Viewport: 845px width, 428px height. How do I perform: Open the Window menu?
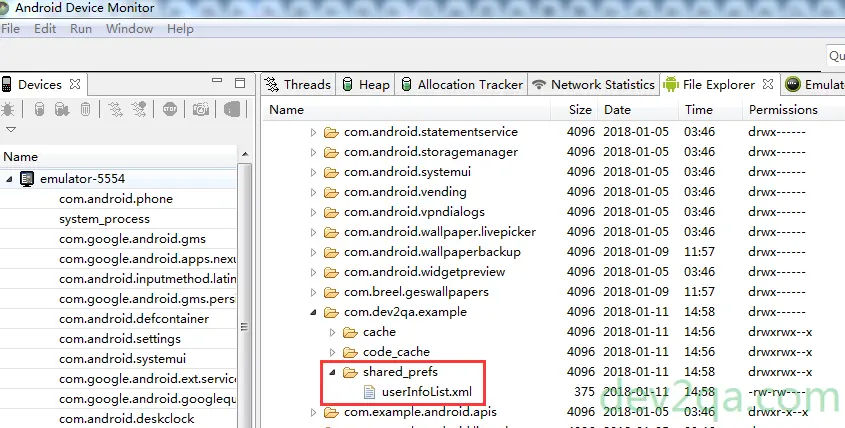(129, 29)
